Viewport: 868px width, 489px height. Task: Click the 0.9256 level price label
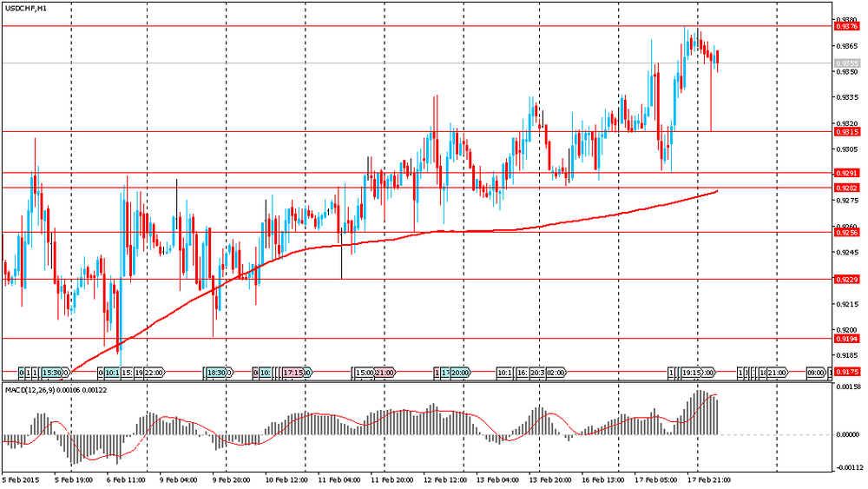[847, 233]
